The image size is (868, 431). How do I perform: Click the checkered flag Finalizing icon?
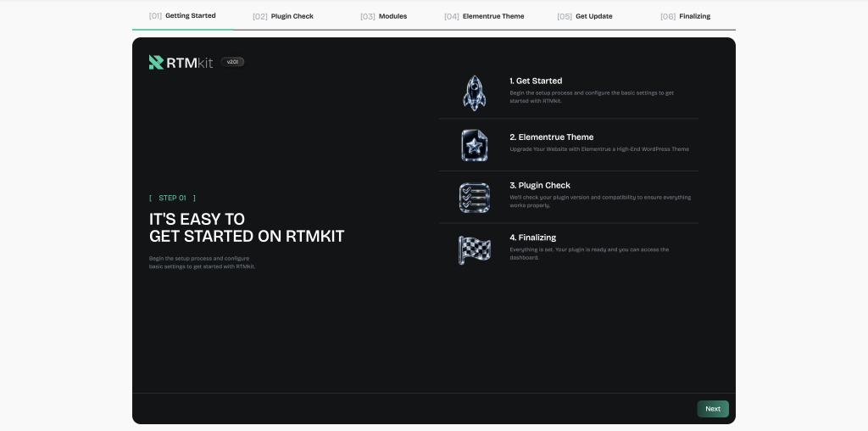[474, 249]
